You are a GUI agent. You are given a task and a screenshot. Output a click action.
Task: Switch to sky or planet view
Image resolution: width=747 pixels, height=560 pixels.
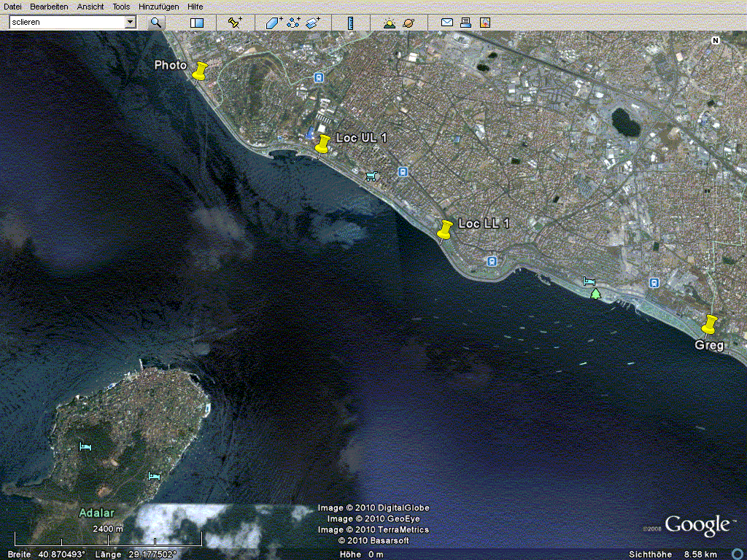(409, 23)
